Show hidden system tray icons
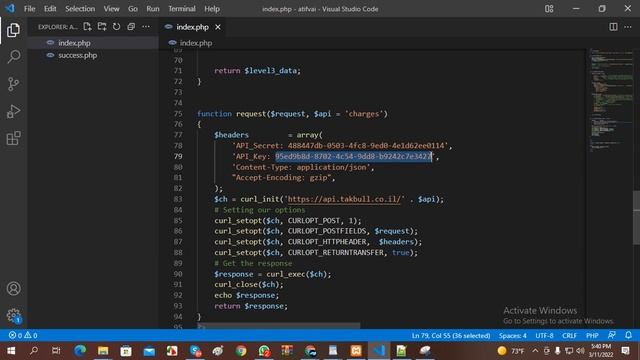This screenshot has width=640, height=360. [x=535, y=351]
